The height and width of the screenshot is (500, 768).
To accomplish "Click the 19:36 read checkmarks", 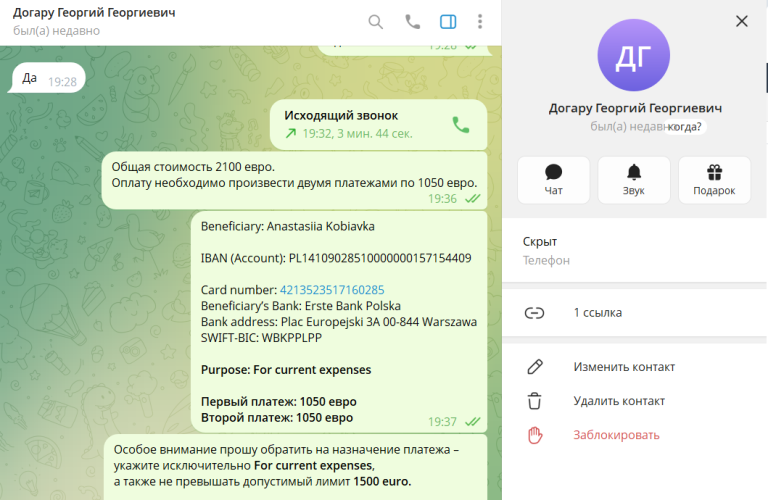I will point(473,199).
